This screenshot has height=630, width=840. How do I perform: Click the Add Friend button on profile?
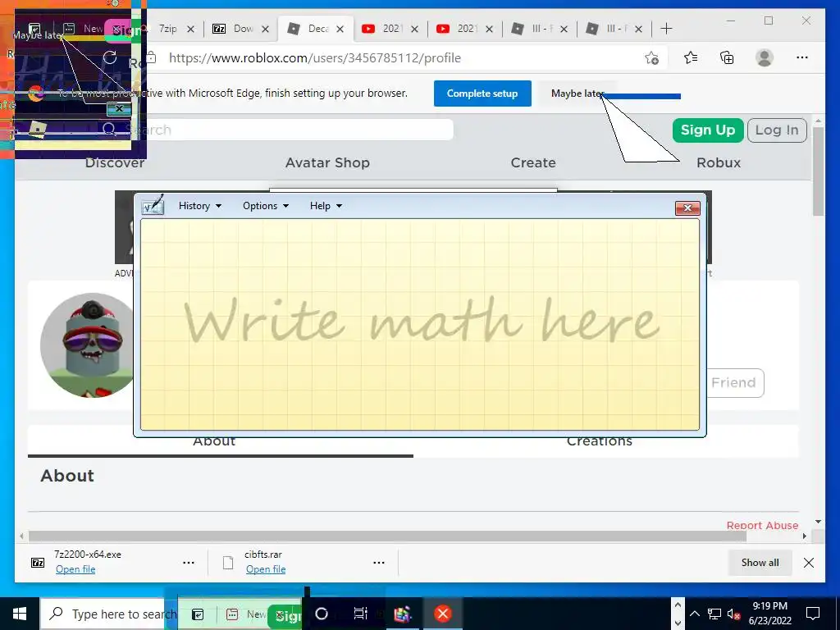pos(734,382)
